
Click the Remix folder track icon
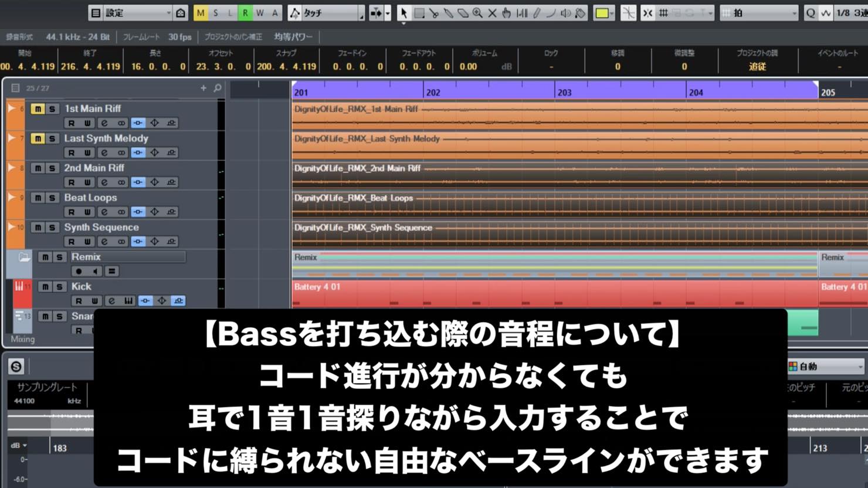pos(24,257)
